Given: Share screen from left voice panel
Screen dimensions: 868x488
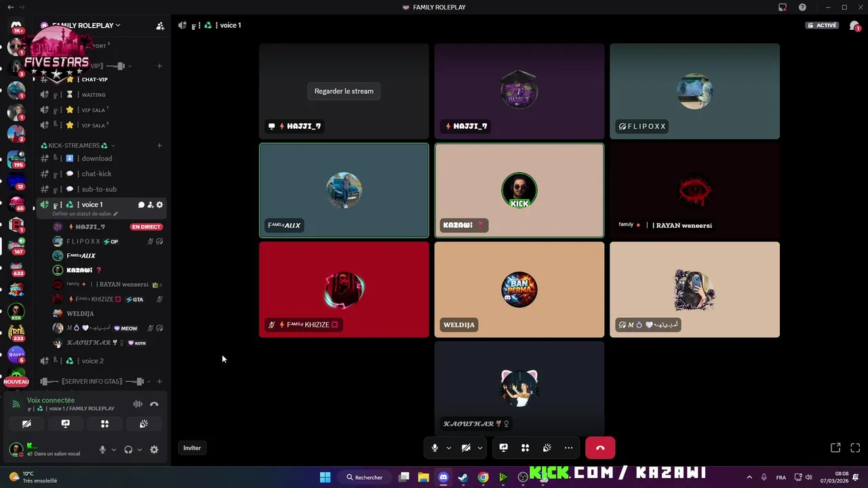Looking at the screenshot, I should pos(66,424).
